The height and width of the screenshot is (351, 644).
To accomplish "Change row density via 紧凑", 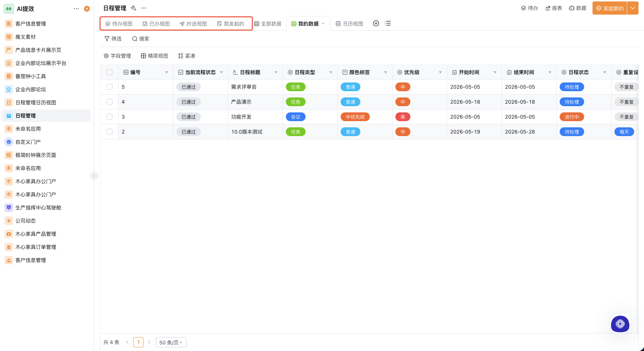I will click(x=187, y=56).
